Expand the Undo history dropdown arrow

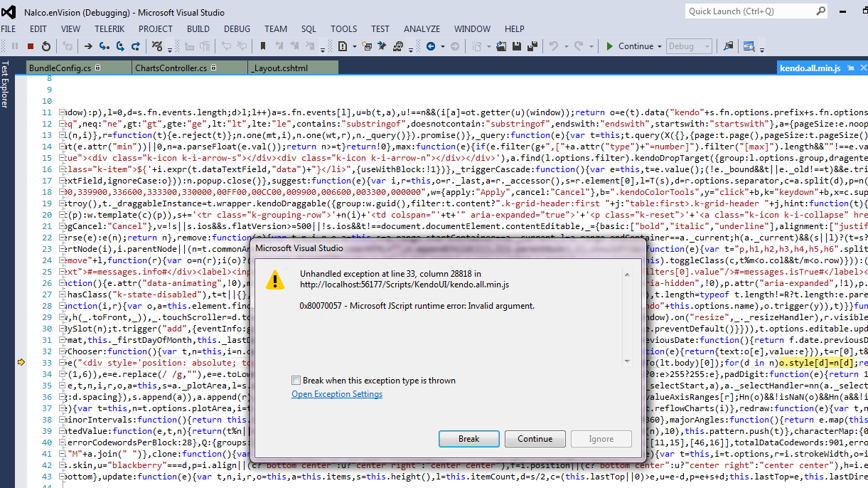[566, 47]
